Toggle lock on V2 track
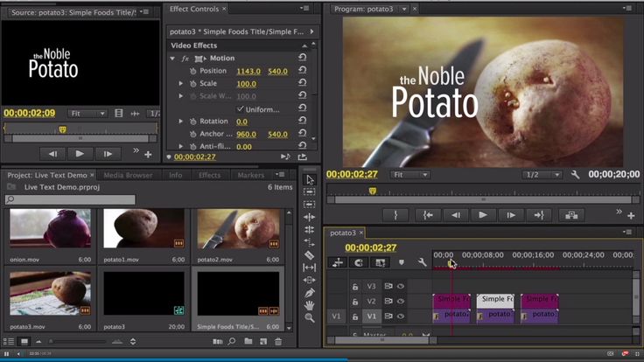The width and height of the screenshot is (644, 362). [355, 302]
